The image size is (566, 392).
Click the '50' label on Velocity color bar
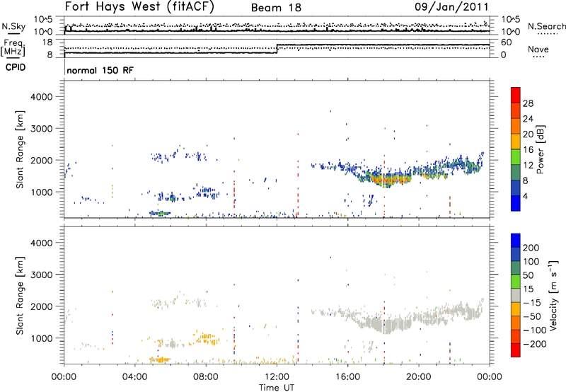point(528,275)
